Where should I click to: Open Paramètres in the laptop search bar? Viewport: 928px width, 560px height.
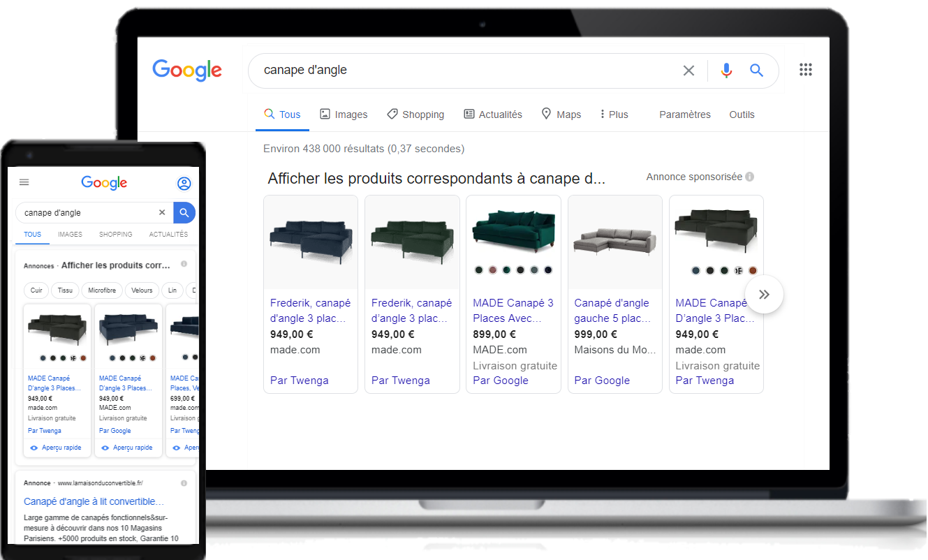tap(685, 115)
